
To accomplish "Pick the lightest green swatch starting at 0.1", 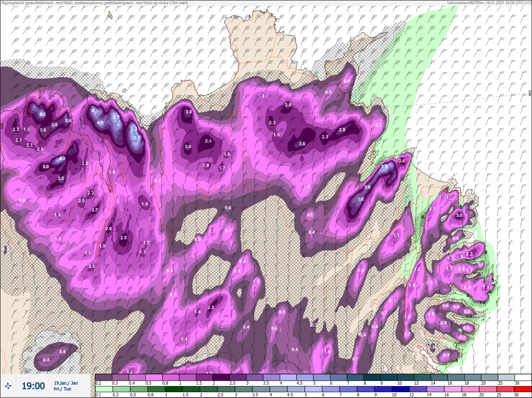I will tap(104, 389).
